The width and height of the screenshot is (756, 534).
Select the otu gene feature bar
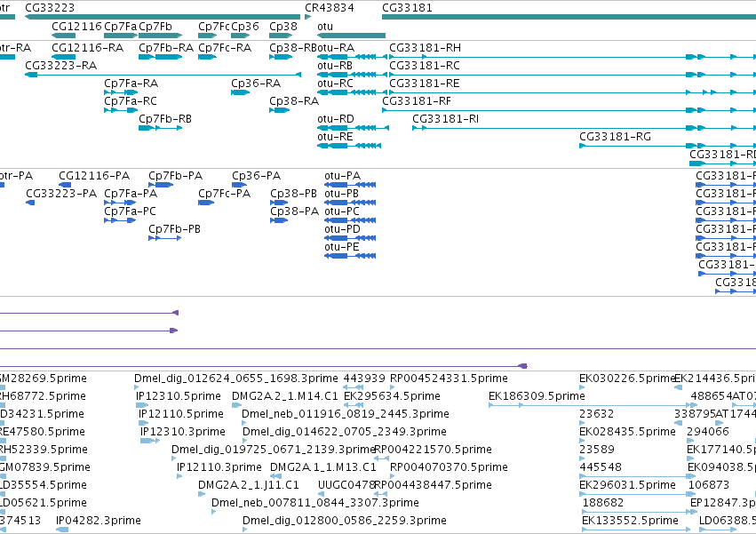[x=352, y=36]
